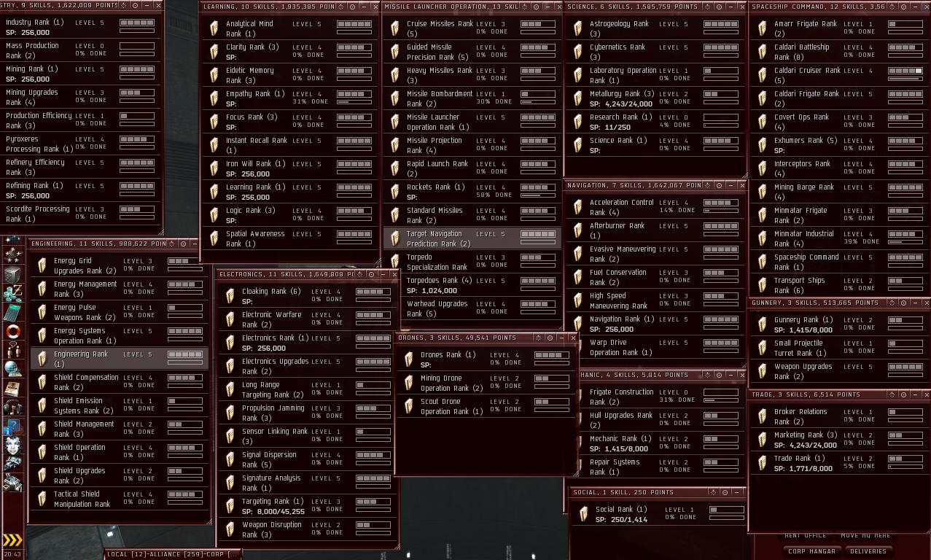
Task: Toggle the pin on the Learning window
Action: tap(353, 6)
